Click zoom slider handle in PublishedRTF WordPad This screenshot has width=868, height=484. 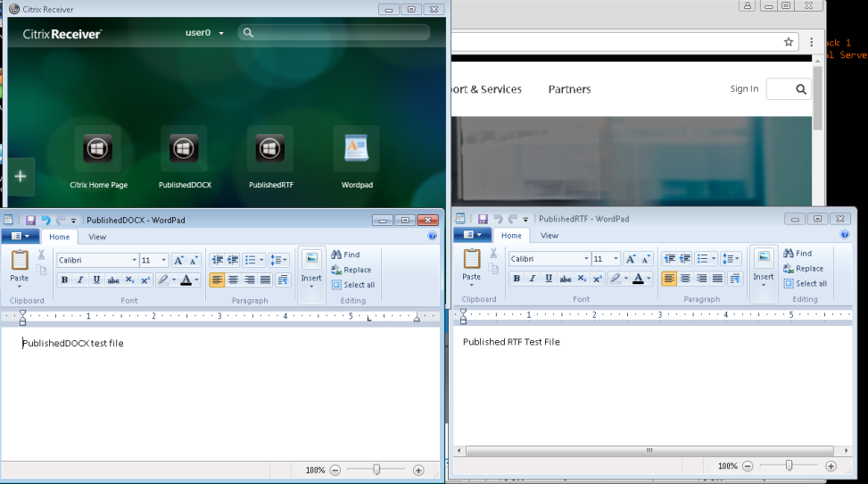pos(789,466)
